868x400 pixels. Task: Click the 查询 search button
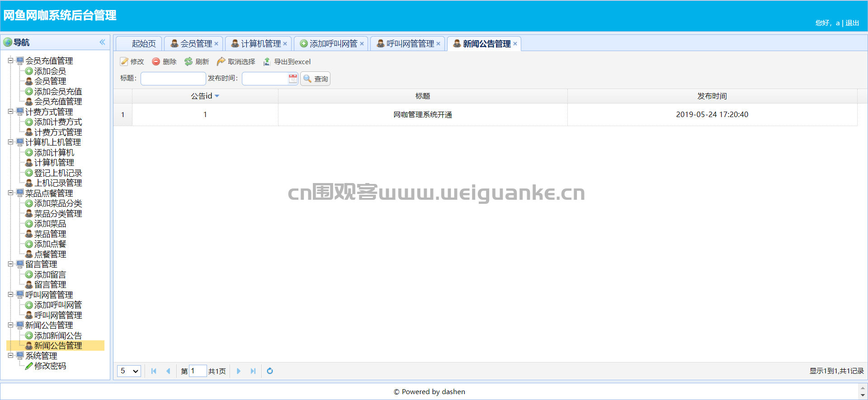(x=315, y=79)
